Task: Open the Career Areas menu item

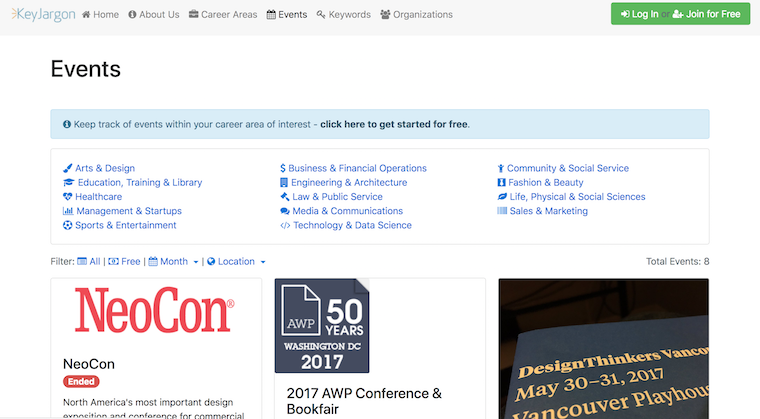Action: [x=223, y=15]
